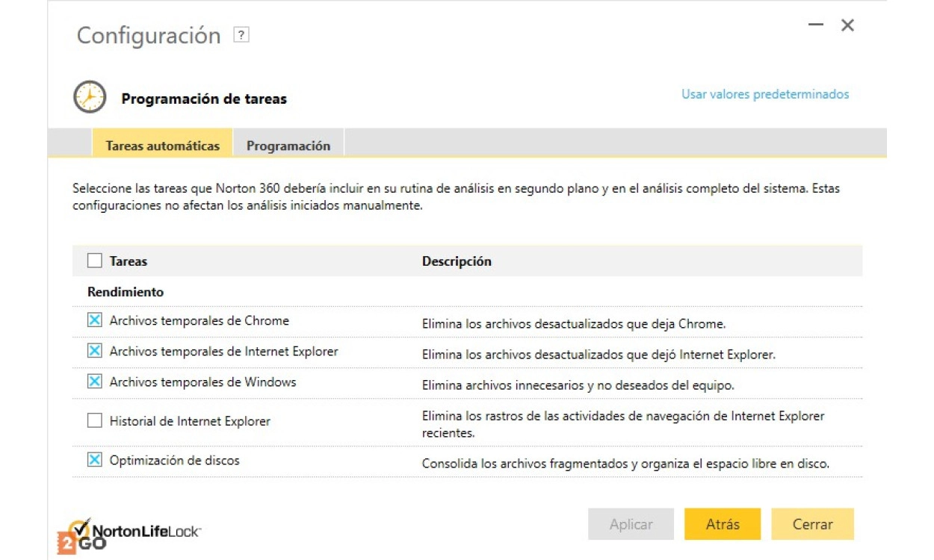Select the Optimización de discos description text
Viewport: 934px width, 560px height.
(625, 464)
